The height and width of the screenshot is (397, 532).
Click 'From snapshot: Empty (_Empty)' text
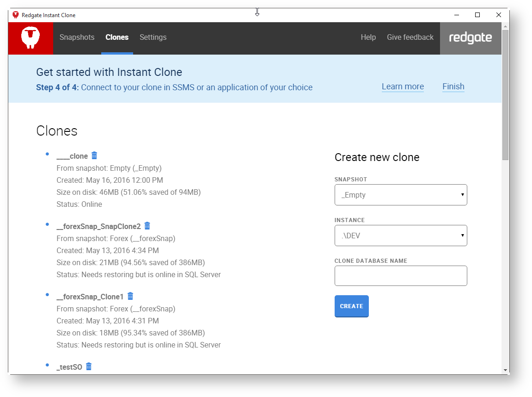coord(109,168)
